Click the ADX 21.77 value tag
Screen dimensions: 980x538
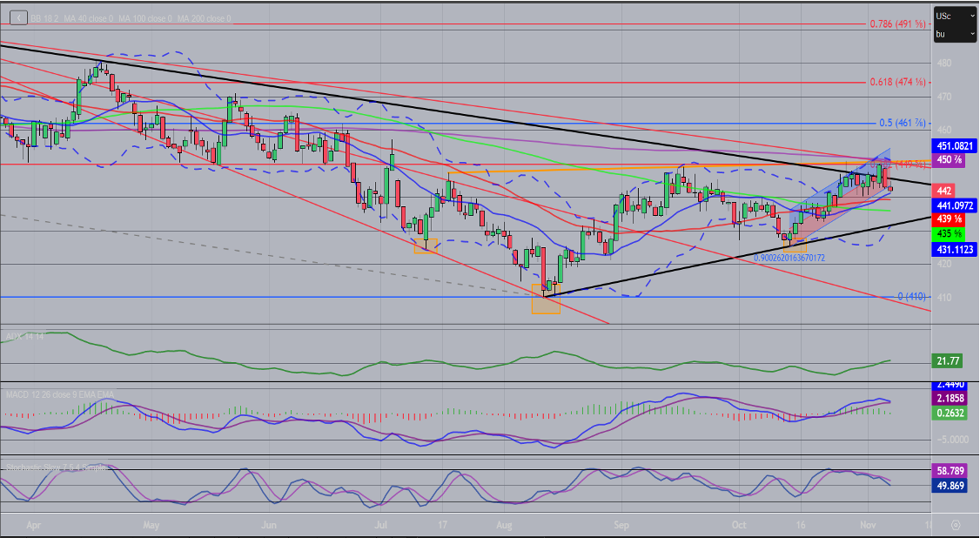click(948, 360)
